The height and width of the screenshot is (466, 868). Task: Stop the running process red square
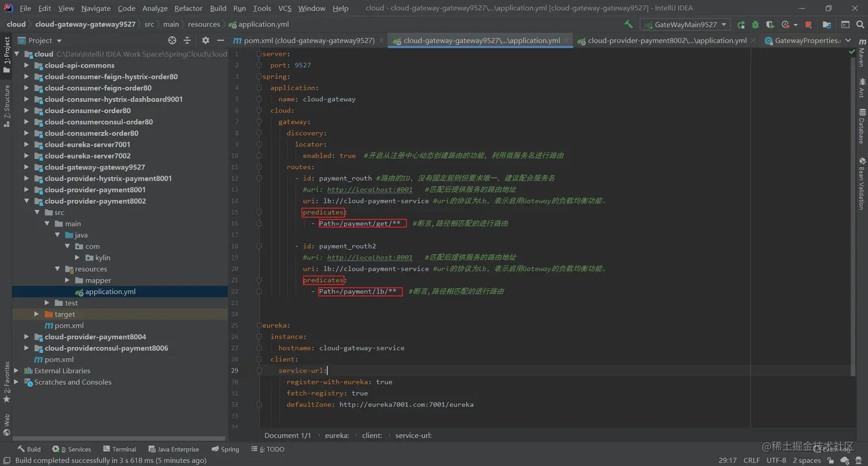coord(808,25)
